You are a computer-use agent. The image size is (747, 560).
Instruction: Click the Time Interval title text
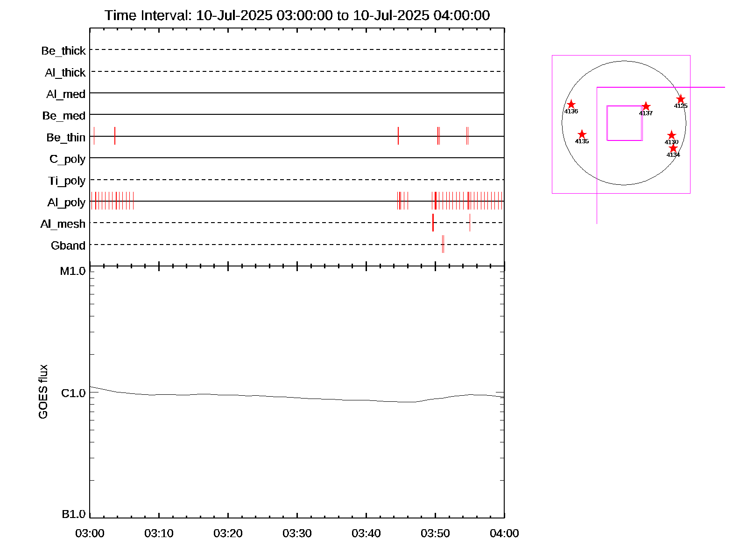click(297, 15)
